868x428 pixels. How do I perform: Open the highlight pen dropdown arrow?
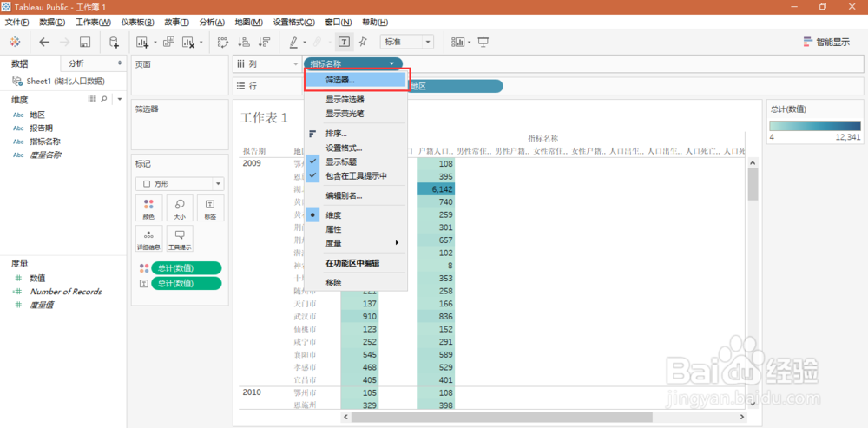tap(305, 42)
